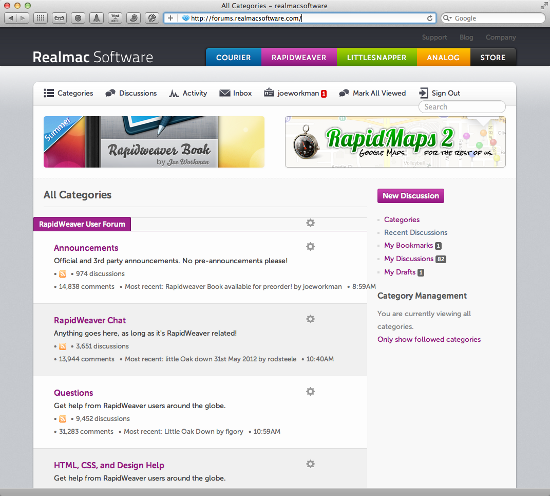The image size is (550, 496).
Task: Open the RSS feed icon for Questions
Action: coord(62,419)
